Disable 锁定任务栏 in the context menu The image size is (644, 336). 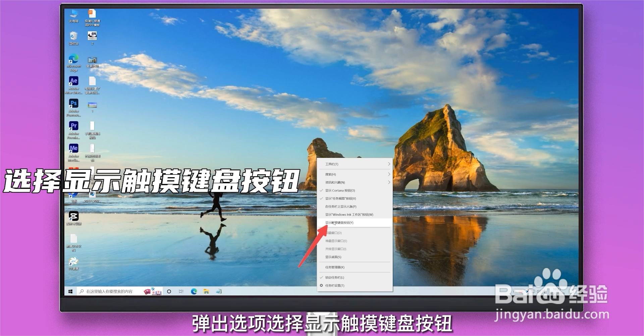click(x=335, y=277)
